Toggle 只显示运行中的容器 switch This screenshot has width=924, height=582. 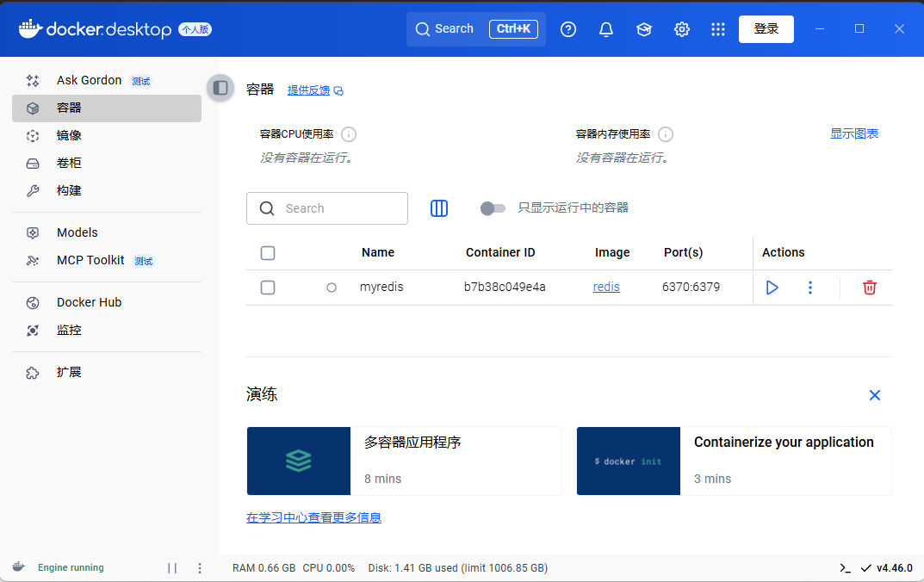[493, 208]
